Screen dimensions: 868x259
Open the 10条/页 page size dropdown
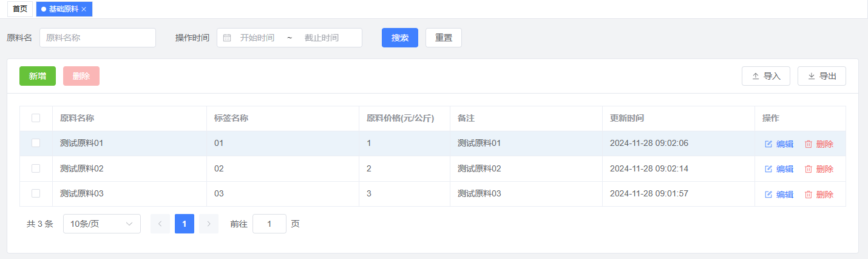coord(101,224)
